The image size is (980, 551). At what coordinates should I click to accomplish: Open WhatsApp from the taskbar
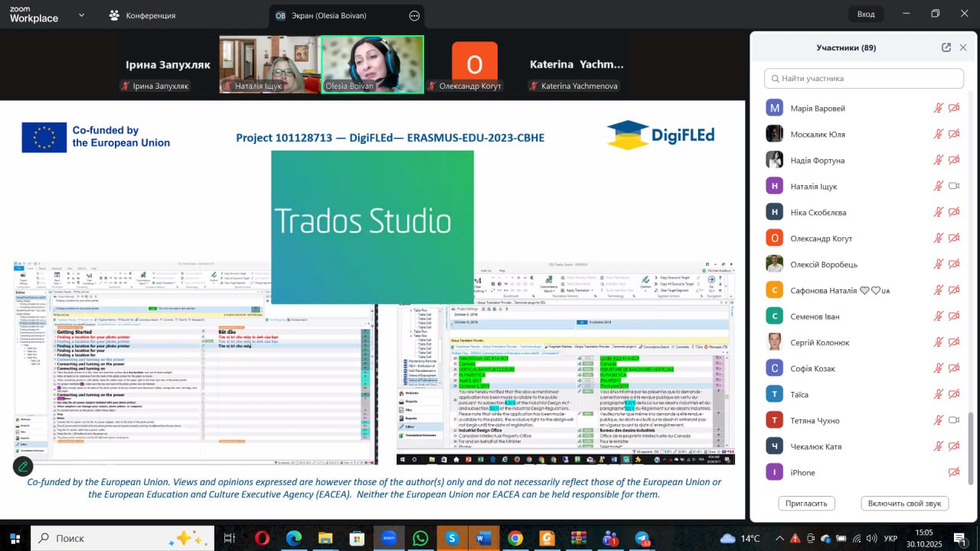(420, 538)
